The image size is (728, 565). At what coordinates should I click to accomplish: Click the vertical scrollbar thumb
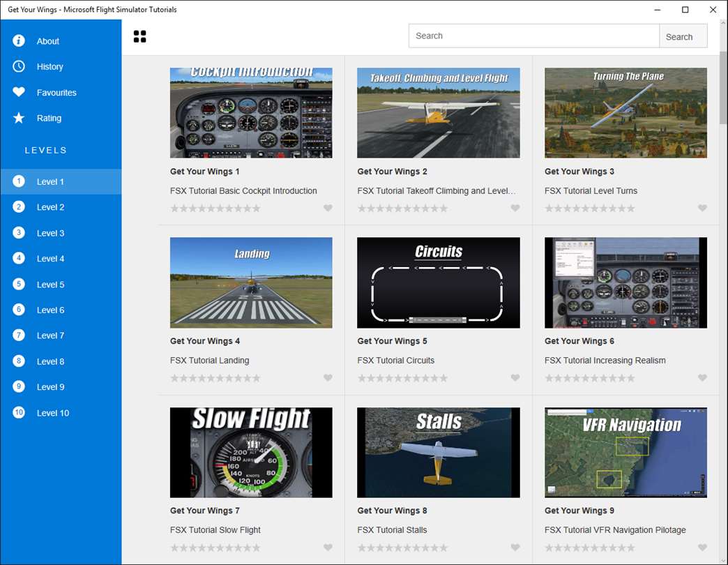coord(723,87)
